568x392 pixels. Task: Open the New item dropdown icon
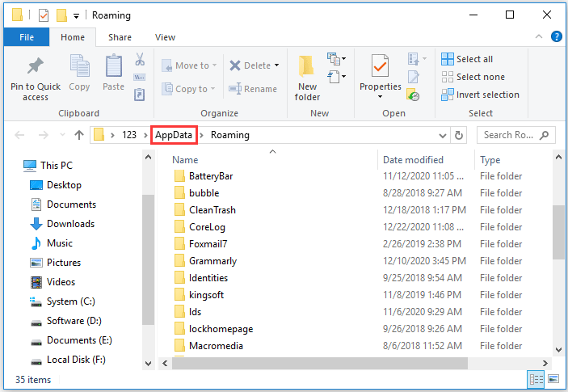click(x=337, y=59)
